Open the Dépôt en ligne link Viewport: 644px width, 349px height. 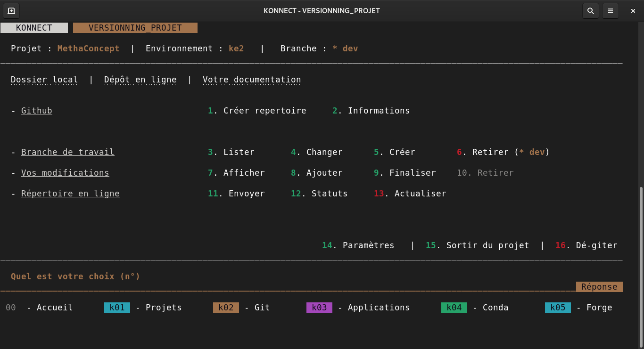pos(140,80)
